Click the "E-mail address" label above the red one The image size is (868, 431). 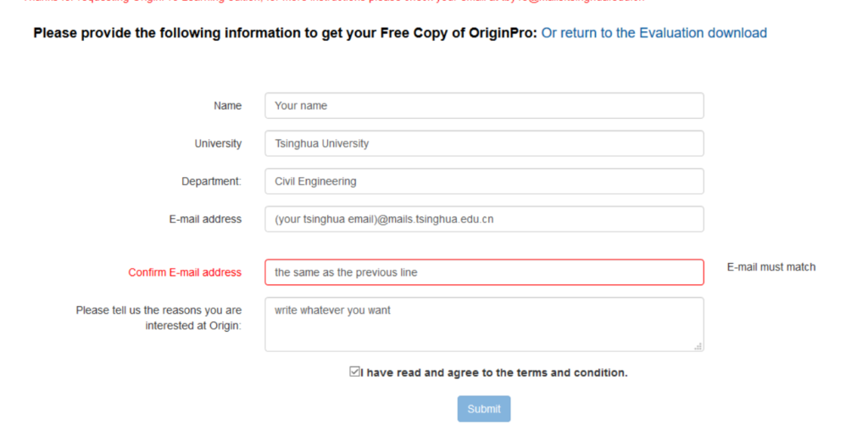point(205,219)
